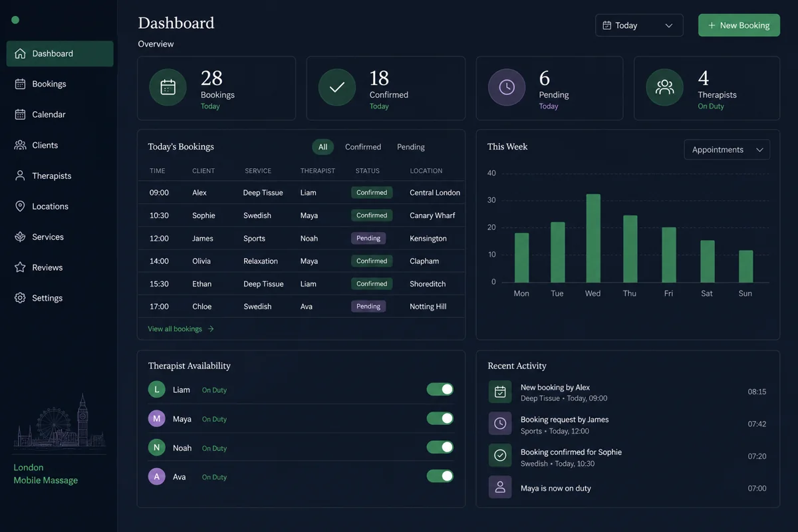Click the London Mobile Massage brand text
This screenshot has width=798, height=532.
[46, 474]
